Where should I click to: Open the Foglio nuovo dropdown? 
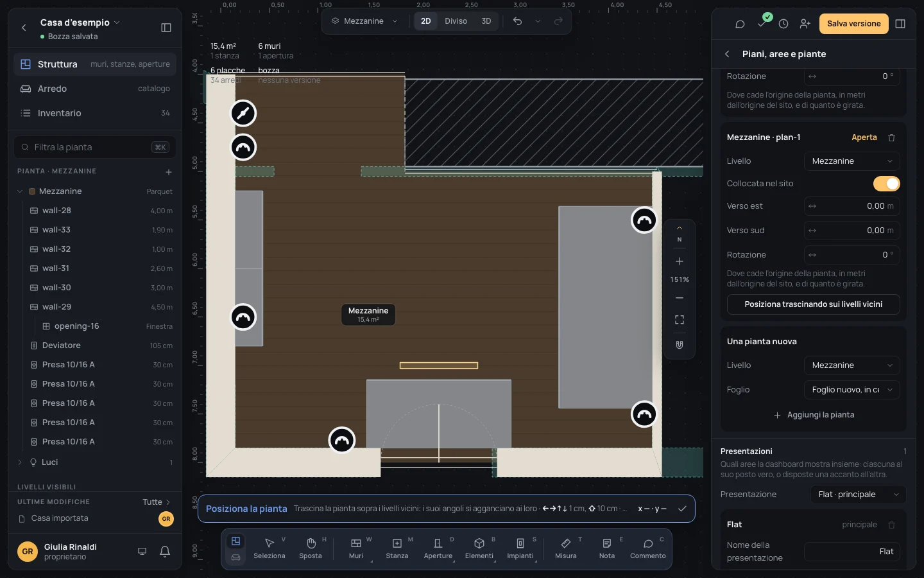click(x=852, y=390)
